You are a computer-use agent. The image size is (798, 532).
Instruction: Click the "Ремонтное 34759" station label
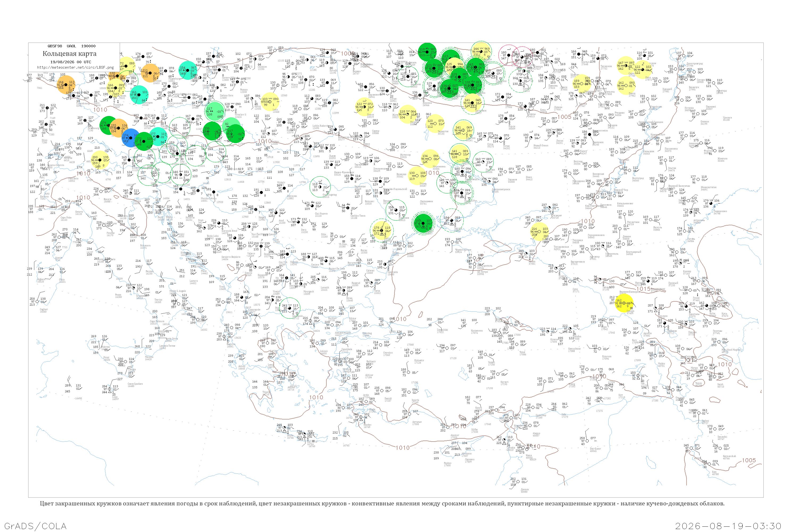(633, 223)
